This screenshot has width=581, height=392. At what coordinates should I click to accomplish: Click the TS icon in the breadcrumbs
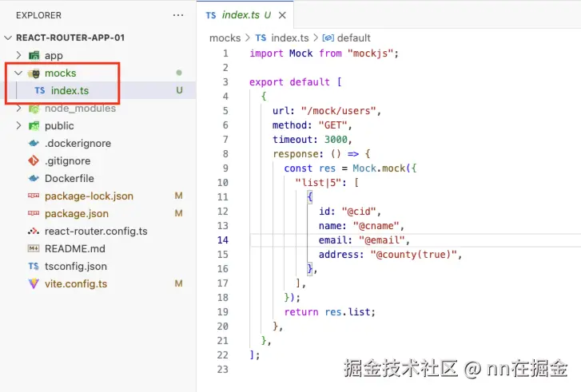tap(261, 38)
